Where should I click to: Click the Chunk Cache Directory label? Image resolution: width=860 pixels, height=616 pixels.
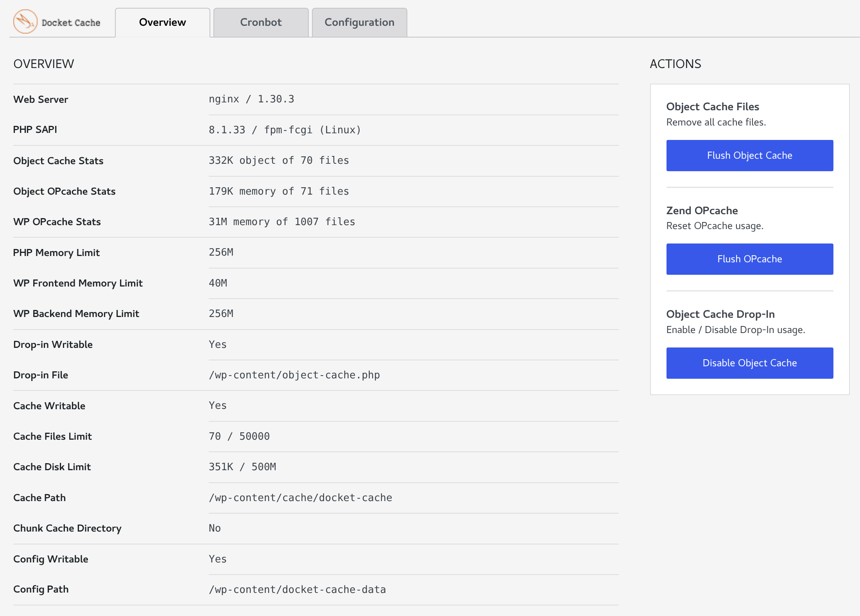click(x=67, y=528)
